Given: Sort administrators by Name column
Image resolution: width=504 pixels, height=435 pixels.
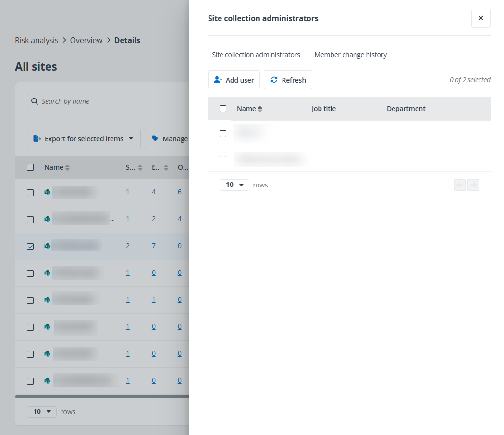Looking at the screenshot, I should [x=249, y=109].
